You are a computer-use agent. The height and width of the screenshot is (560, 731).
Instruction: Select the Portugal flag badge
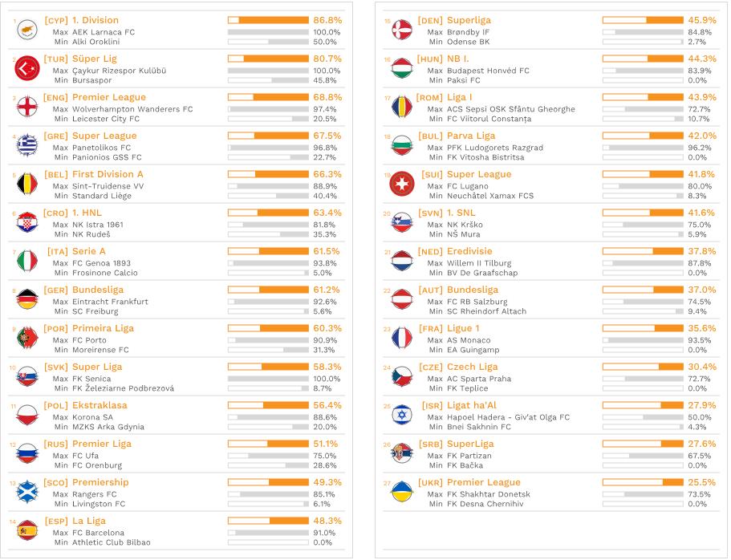[27, 339]
